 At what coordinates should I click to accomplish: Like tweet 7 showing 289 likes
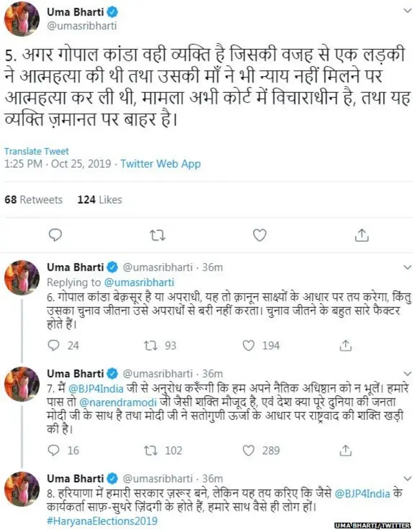pos(248,451)
